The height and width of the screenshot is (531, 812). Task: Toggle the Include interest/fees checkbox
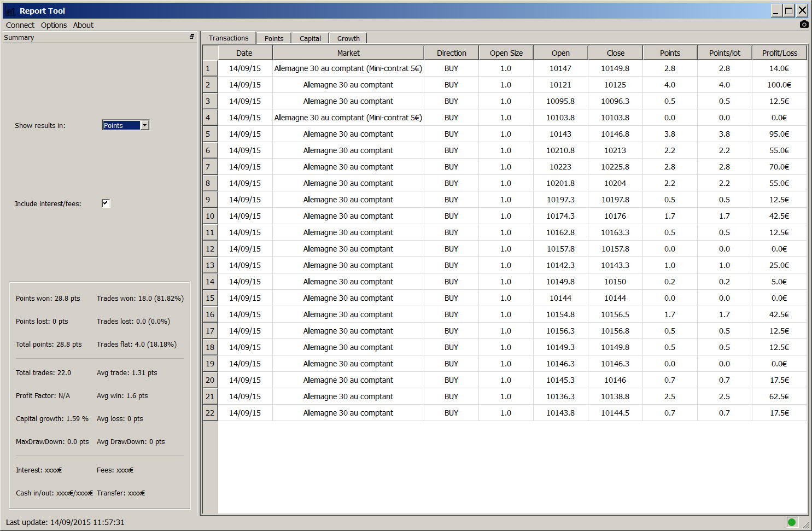click(x=106, y=203)
